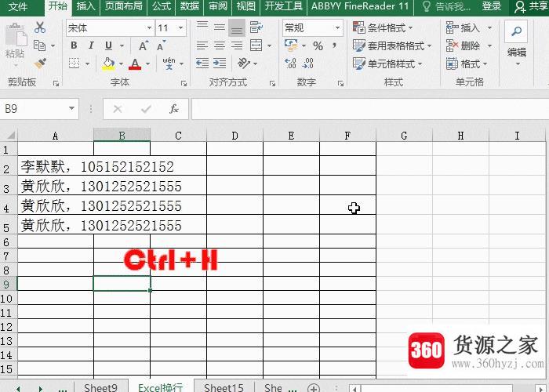Viewport: 549px width, 392px height.
Task: Switch to 数据 tab
Action: 190,6
